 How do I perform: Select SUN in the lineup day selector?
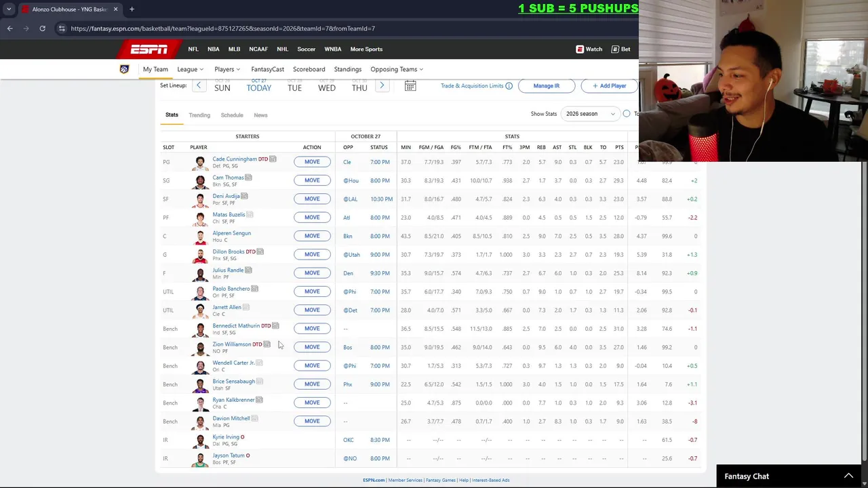[222, 86]
